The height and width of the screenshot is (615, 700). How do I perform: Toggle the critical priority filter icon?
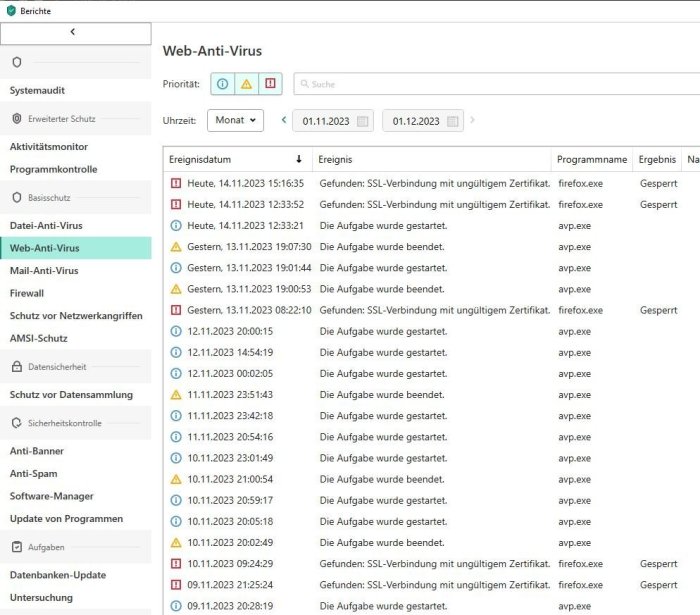[270, 84]
